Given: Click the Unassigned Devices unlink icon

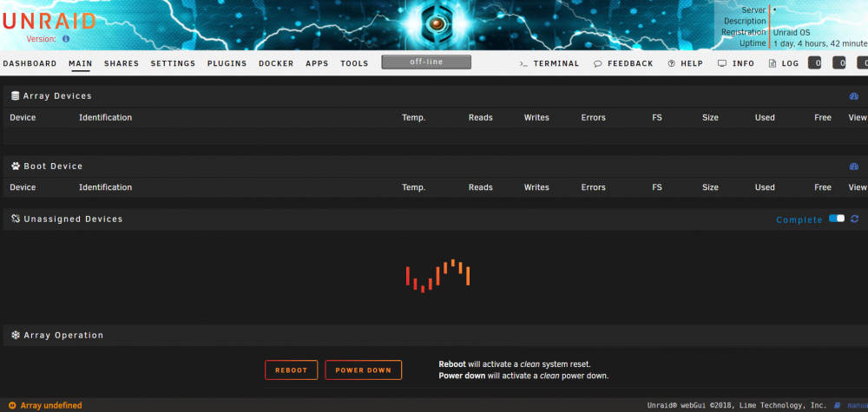Looking at the screenshot, I should [x=16, y=219].
